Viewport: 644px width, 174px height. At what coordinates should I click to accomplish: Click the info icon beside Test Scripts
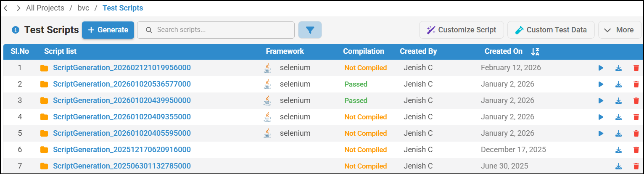(x=16, y=30)
